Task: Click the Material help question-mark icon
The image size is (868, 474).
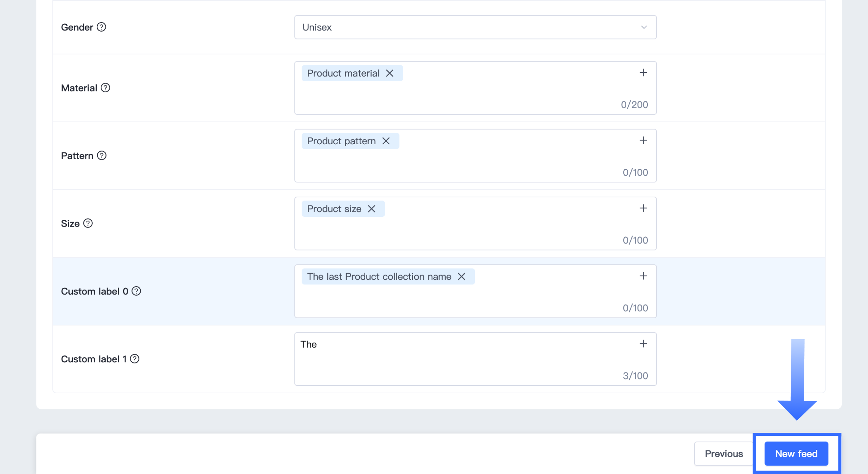Action: click(x=106, y=88)
